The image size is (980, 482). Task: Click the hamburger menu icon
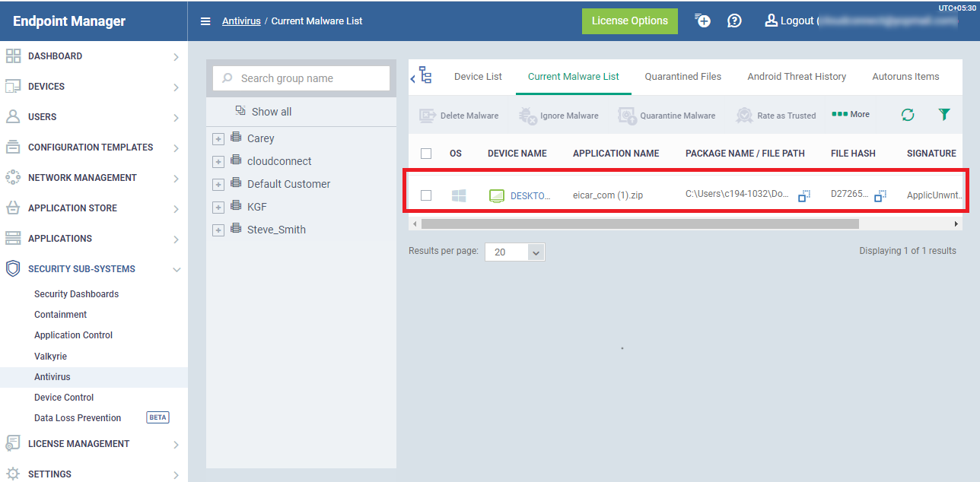(x=205, y=21)
